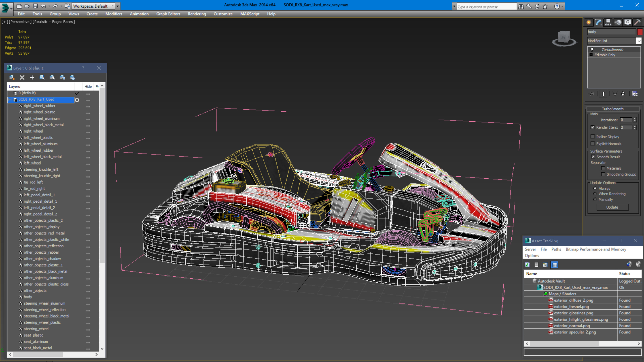Image resolution: width=644 pixels, height=362 pixels.
Task: Open the Display command panel tab
Action: pyautogui.click(x=627, y=23)
